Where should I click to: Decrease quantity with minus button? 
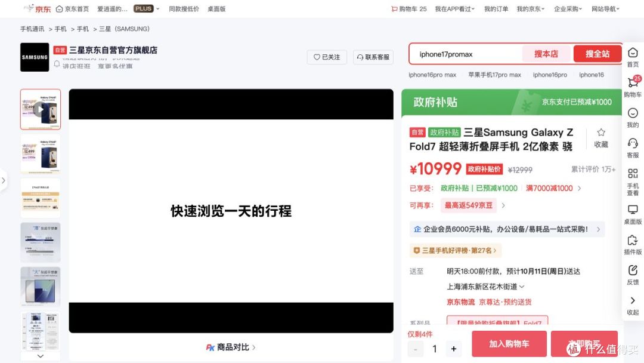415,349
